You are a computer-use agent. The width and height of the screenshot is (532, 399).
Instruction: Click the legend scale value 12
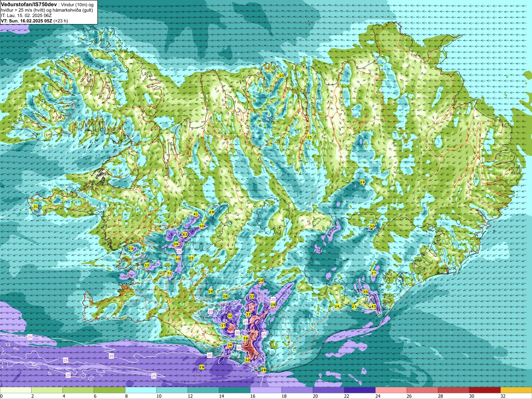[x=190, y=397]
